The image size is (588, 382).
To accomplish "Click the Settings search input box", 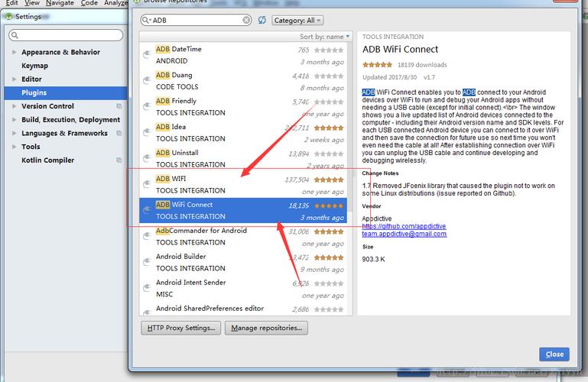I will [x=66, y=35].
